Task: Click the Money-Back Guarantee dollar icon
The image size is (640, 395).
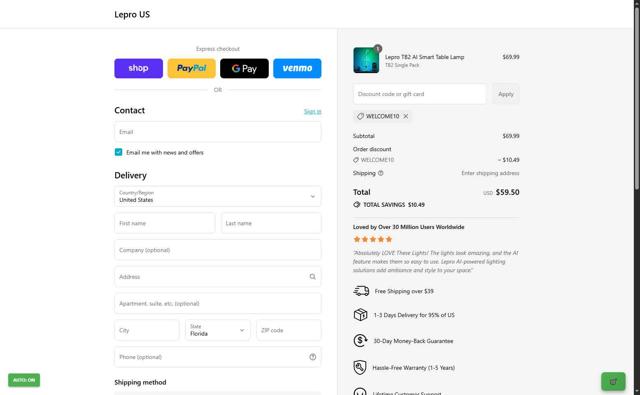Action: [x=360, y=340]
